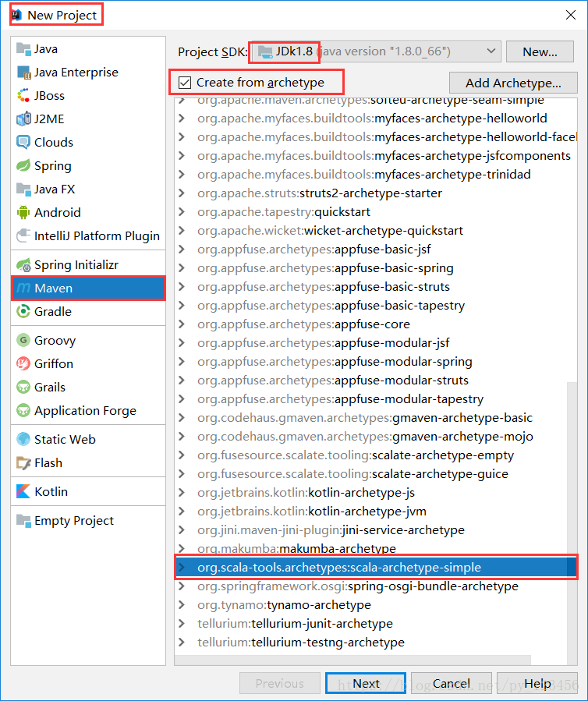
Task: Click the archetype list vertical scrollbar thumb
Action: coord(572,523)
